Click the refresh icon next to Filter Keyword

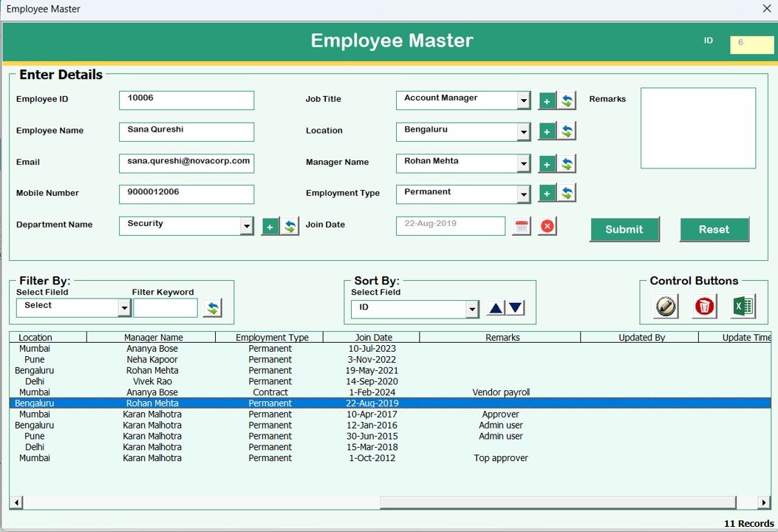pos(214,307)
